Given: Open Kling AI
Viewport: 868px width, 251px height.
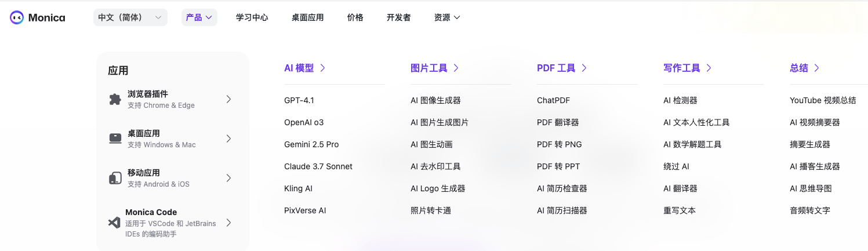Looking at the screenshot, I should coord(298,188).
